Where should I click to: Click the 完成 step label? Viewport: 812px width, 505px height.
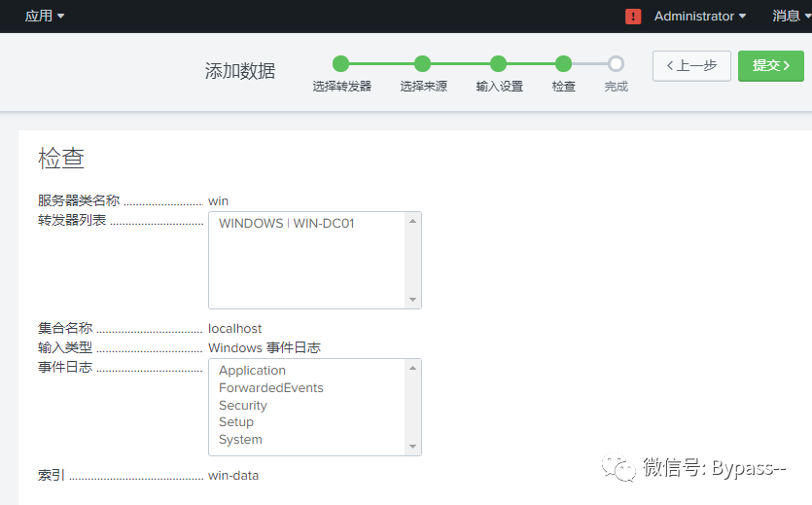click(x=617, y=87)
